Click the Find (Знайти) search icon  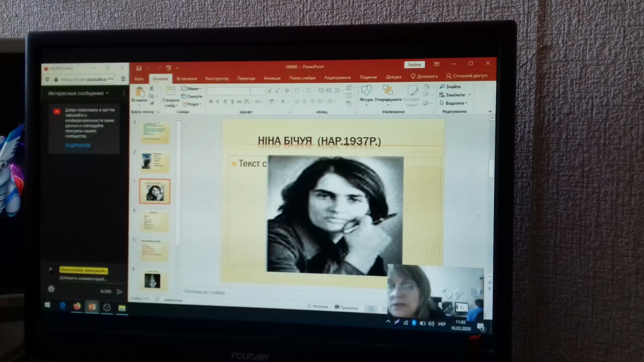[x=442, y=86]
